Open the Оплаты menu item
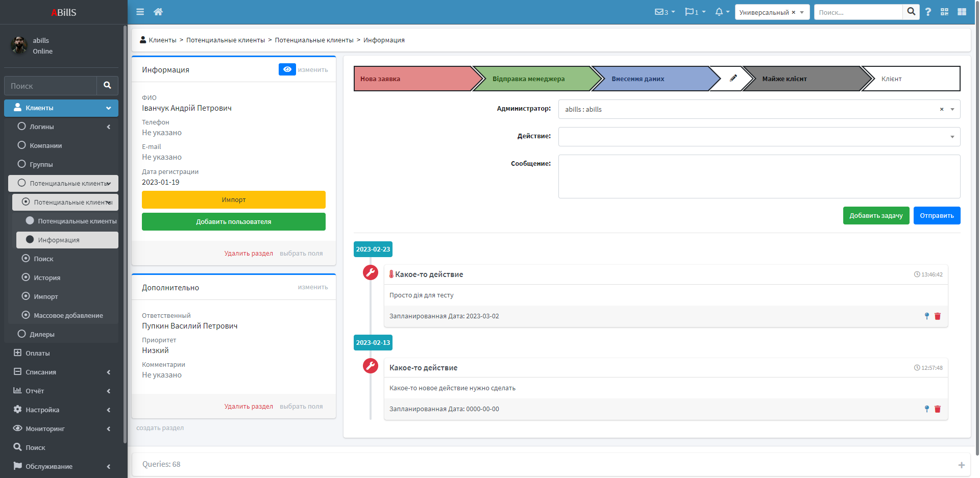 tap(38, 353)
